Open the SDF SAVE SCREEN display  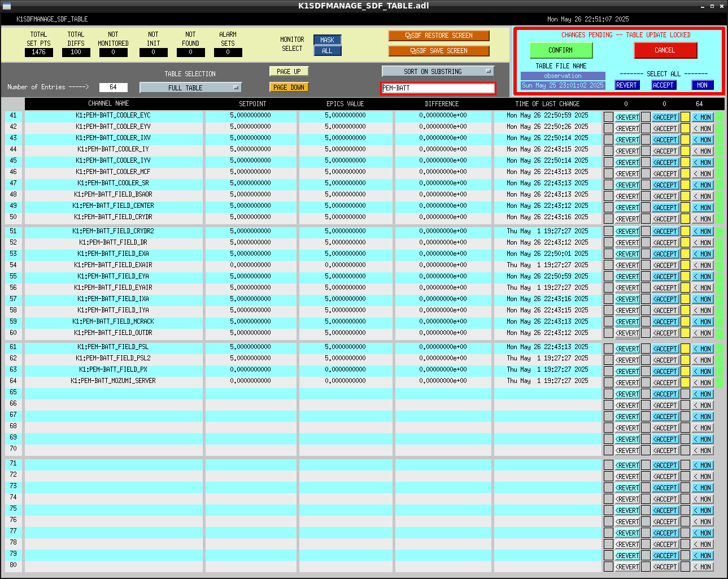point(439,51)
